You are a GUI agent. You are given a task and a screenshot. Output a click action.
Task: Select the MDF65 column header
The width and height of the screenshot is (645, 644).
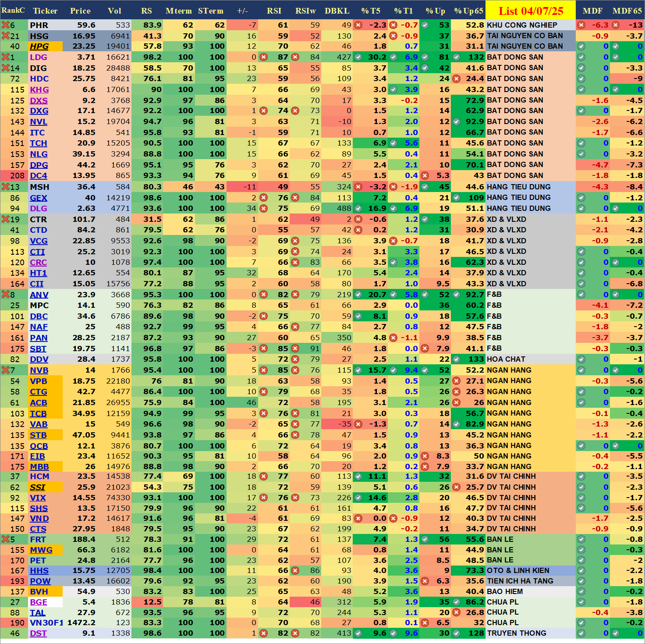click(x=627, y=11)
